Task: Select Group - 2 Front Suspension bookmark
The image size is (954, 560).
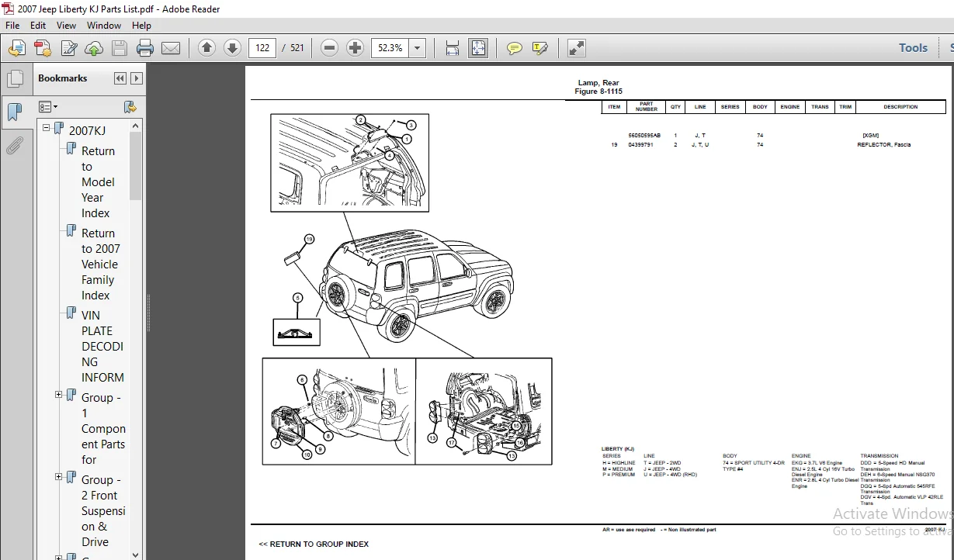Action: pos(103,511)
